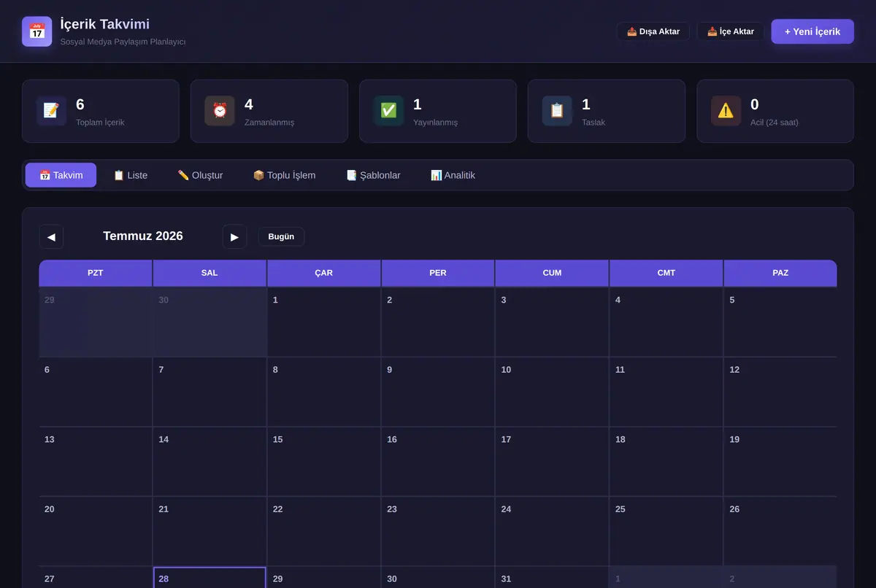Click the Temmuz 2026 month title
This screenshot has width=876, height=588.
point(143,236)
